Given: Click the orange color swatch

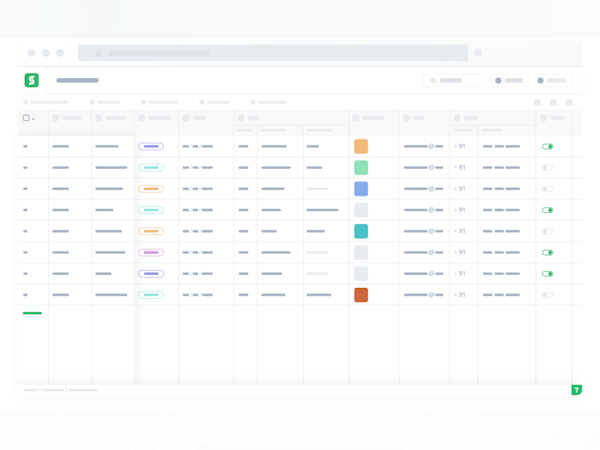Looking at the screenshot, I should coord(361,147).
